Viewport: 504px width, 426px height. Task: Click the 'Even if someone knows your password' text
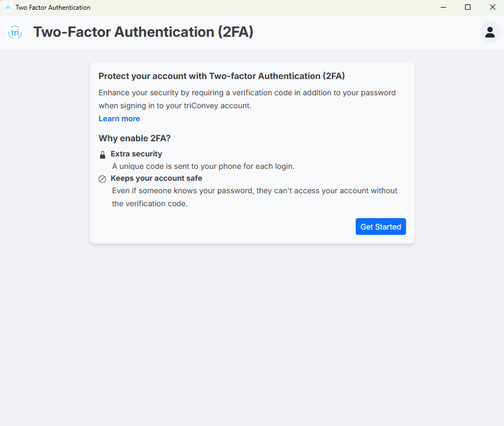[x=254, y=197]
